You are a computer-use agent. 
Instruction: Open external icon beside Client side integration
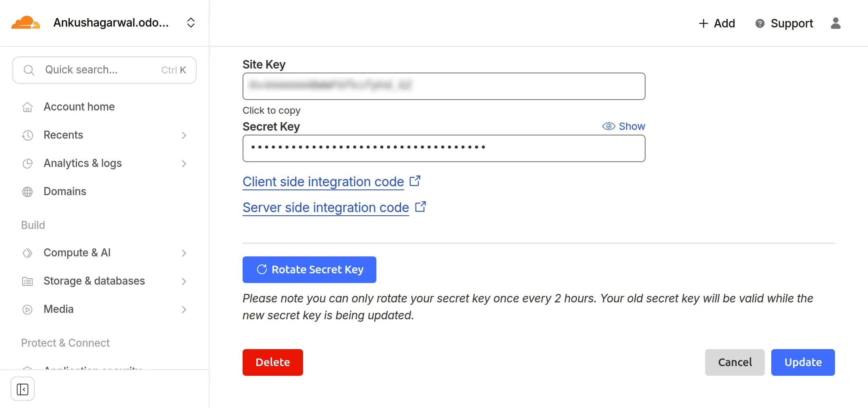pyautogui.click(x=415, y=181)
